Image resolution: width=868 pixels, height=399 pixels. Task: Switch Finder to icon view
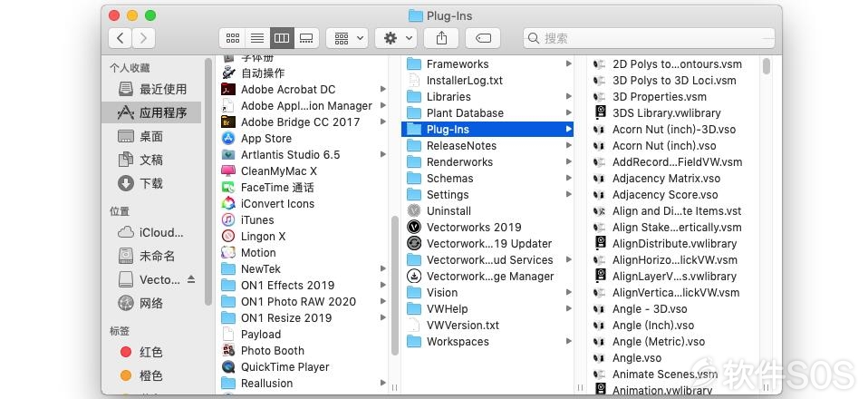[233, 38]
